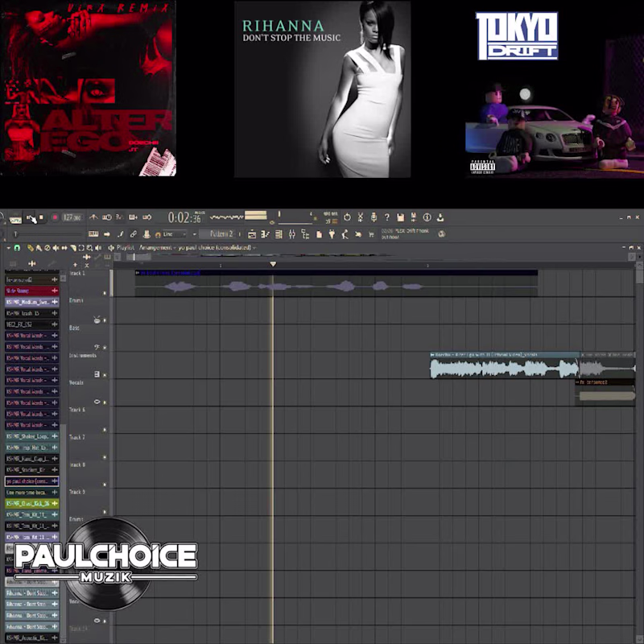
Task: Select the 'Slide Stomp' picker item
Action: tap(32, 291)
